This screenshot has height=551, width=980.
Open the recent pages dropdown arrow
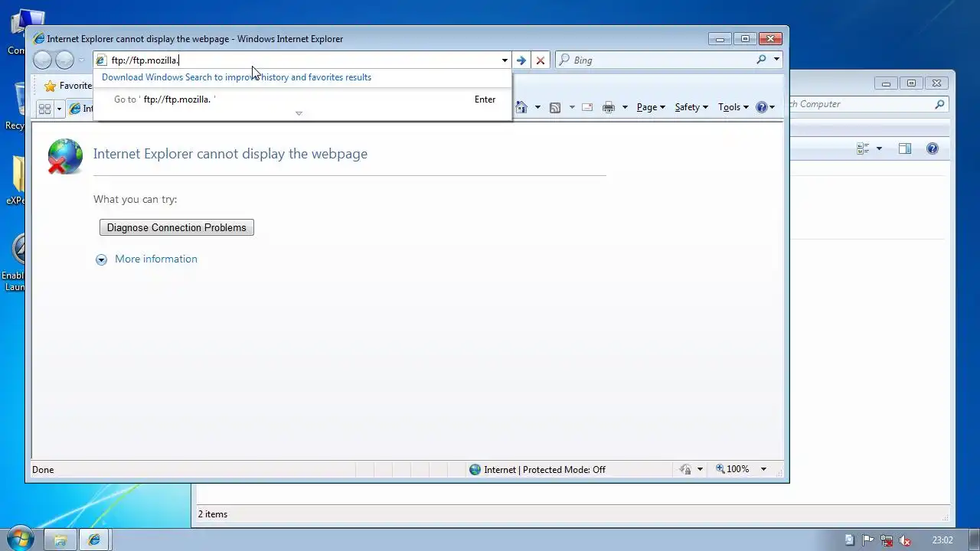pos(82,60)
